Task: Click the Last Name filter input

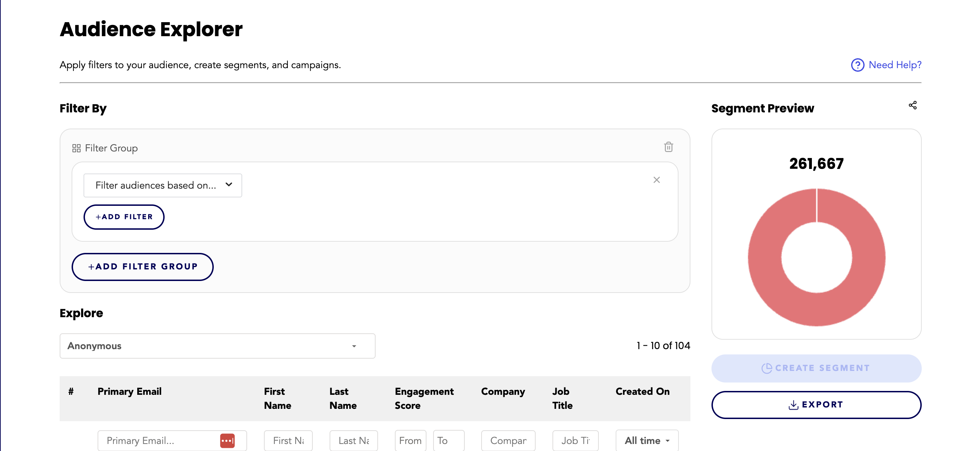Action: pos(353,441)
